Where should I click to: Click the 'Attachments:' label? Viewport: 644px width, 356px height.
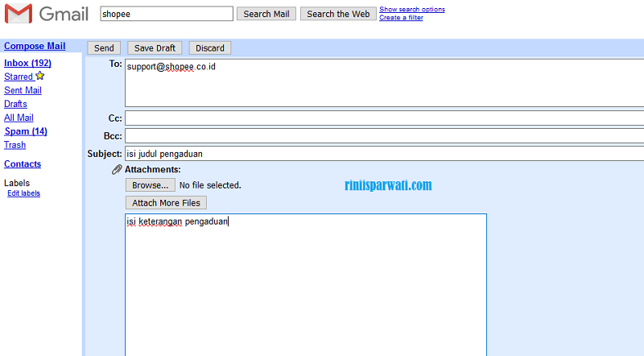pyautogui.click(x=153, y=169)
